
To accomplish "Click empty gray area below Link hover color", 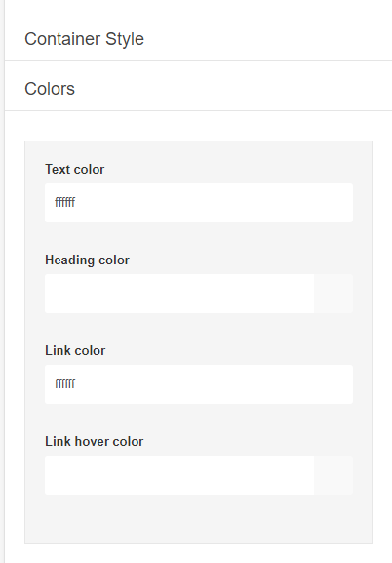I will (199, 519).
